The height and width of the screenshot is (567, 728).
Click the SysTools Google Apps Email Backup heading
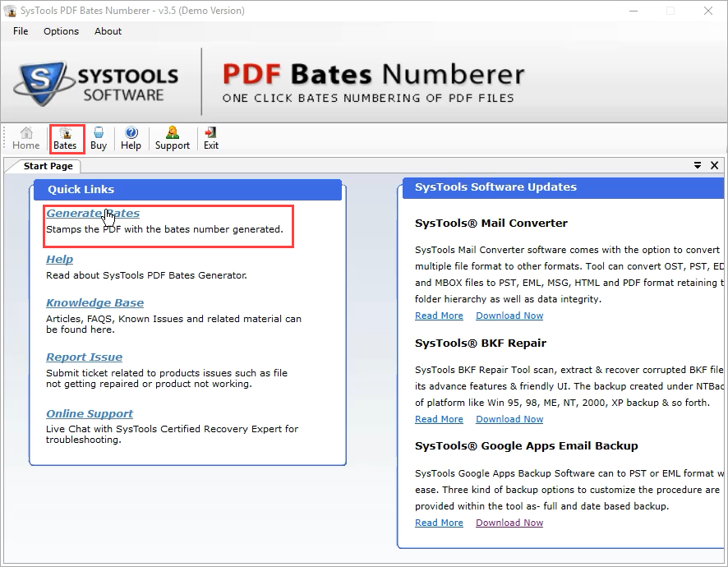(x=526, y=446)
